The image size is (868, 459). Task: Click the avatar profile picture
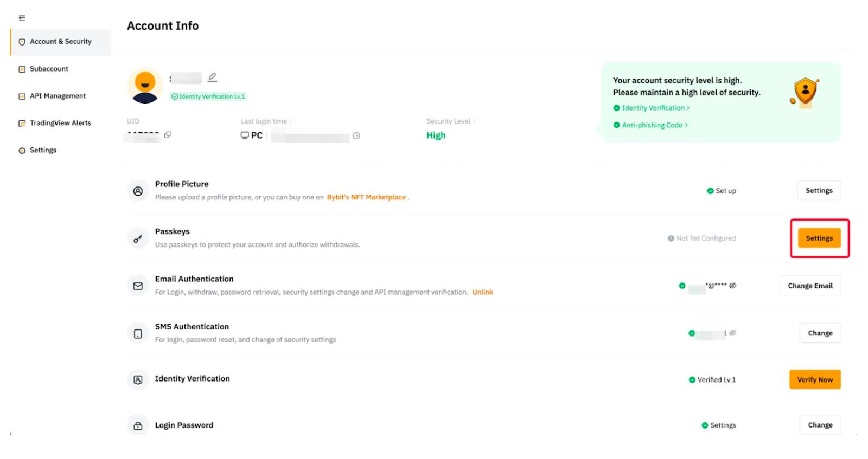pyautogui.click(x=145, y=86)
